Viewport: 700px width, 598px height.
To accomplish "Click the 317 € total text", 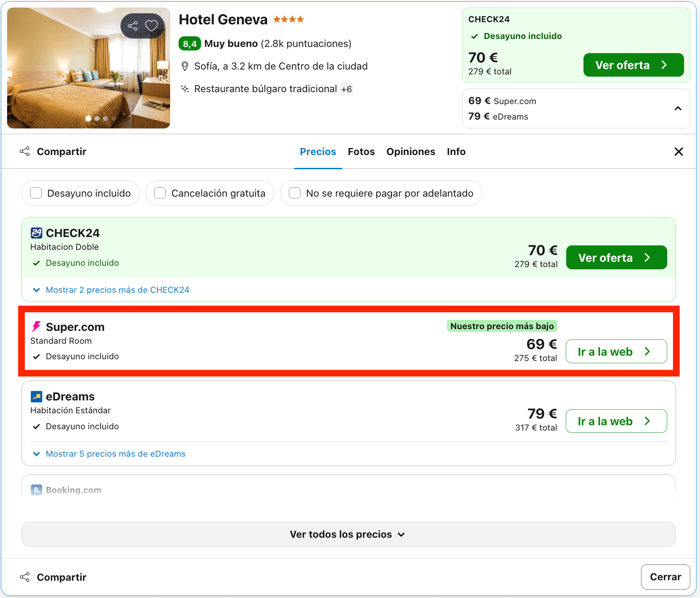I will (x=536, y=428).
